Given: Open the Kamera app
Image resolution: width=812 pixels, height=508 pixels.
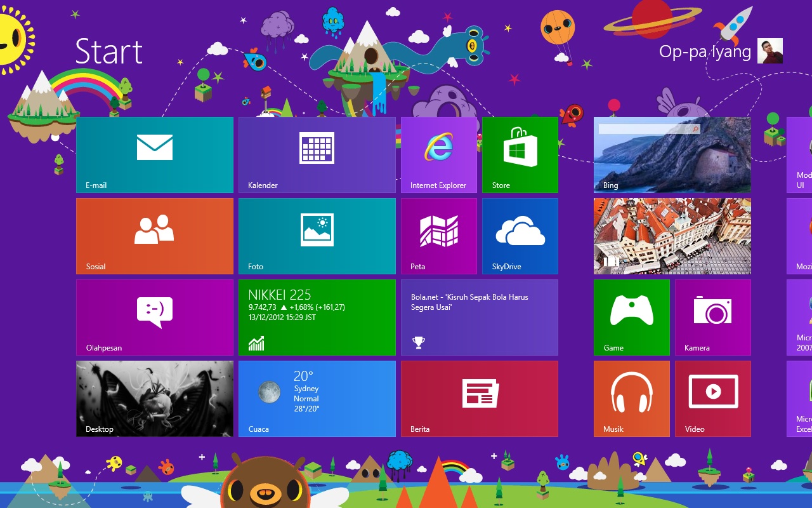Looking at the screenshot, I should tap(712, 317).
